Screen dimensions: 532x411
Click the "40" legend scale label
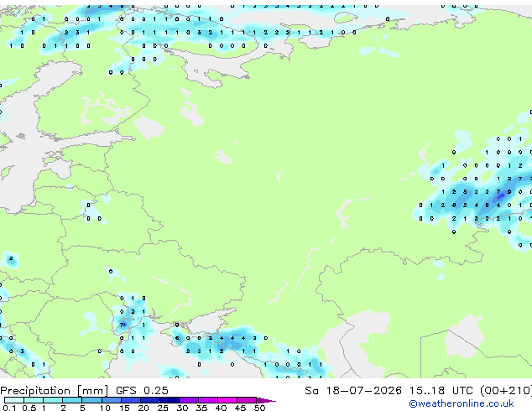pos(221,408)
